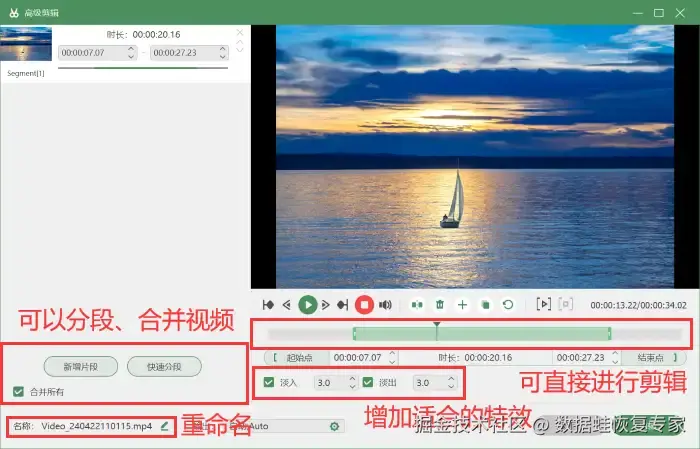Click the red stop button
This screenshot has height=449, width=700.
pos(364,305)
